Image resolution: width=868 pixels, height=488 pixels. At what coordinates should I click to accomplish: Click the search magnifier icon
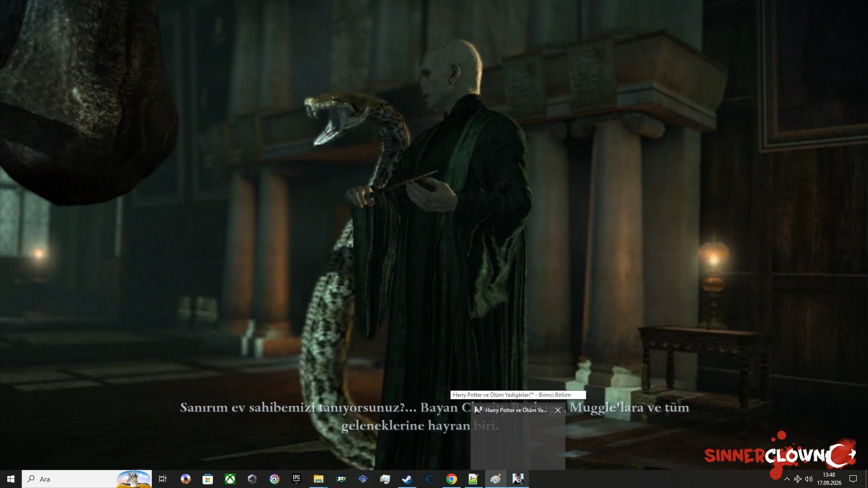(x=31, y=479)
